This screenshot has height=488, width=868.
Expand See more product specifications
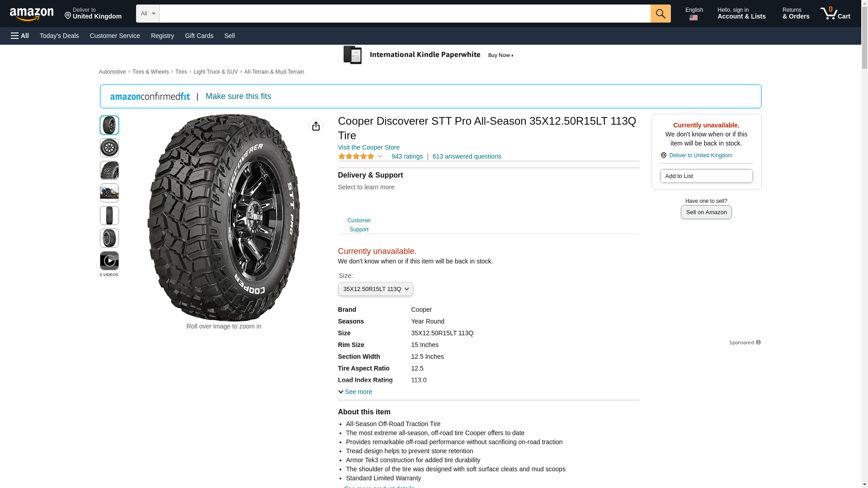(x=355, y=392)
